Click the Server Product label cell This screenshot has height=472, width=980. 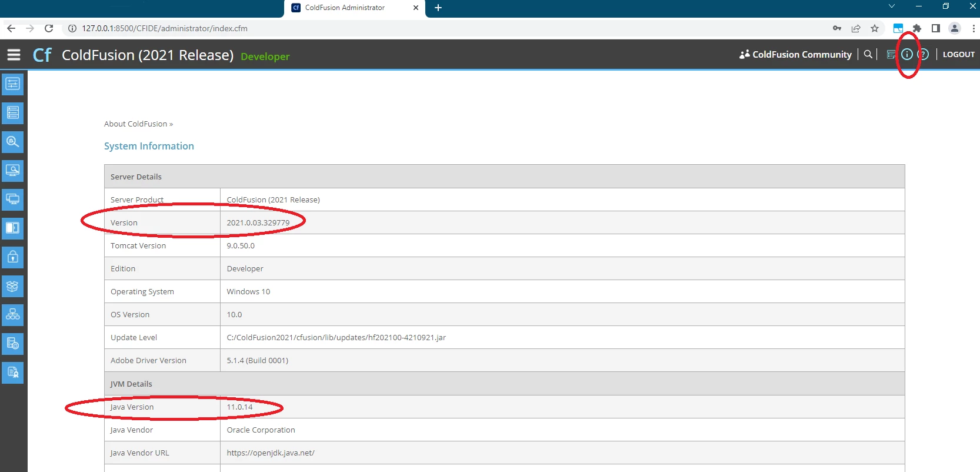click(162, 200)
